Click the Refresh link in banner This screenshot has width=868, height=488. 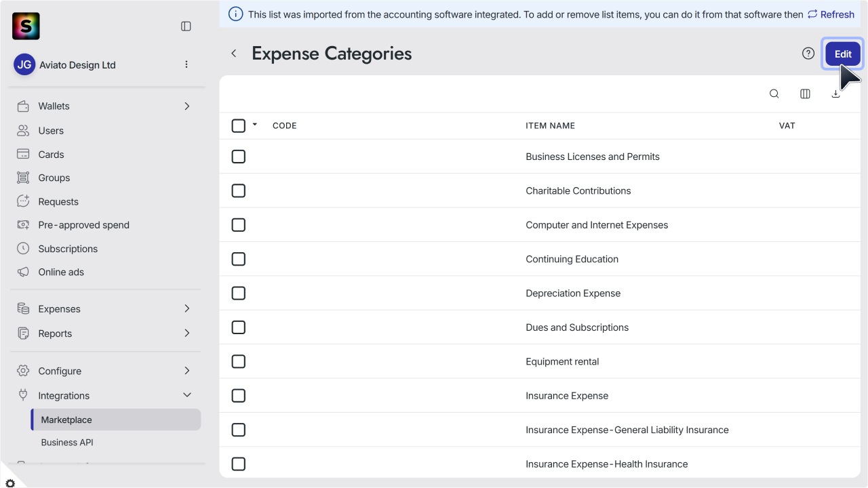[831, 14]
